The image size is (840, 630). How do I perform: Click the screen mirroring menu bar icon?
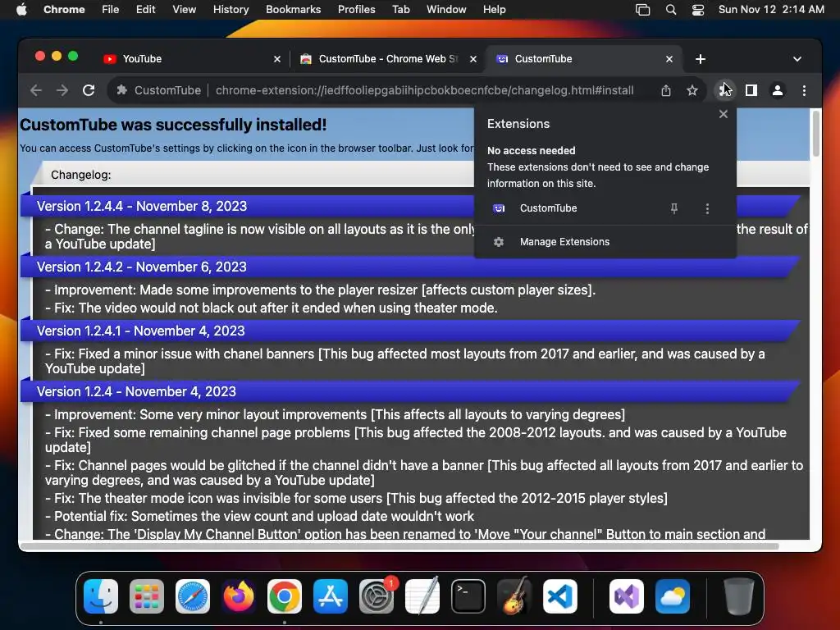tap(642, 10)
